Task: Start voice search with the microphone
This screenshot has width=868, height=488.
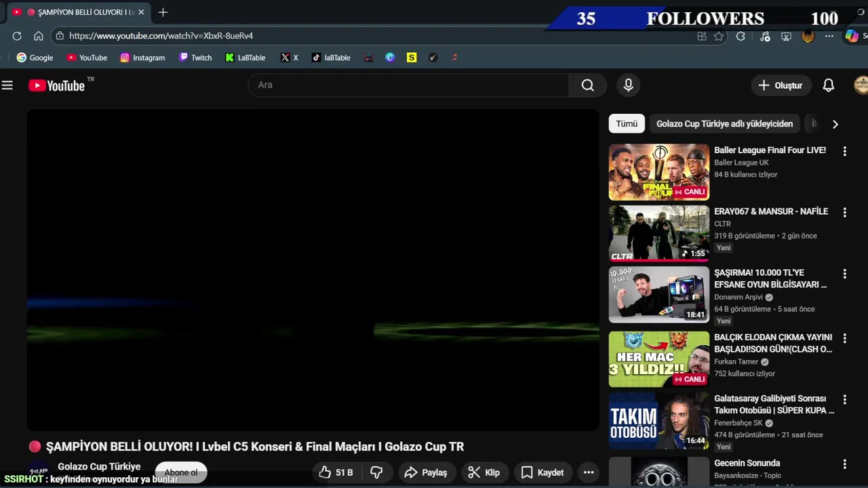Action: pos(629,85)
